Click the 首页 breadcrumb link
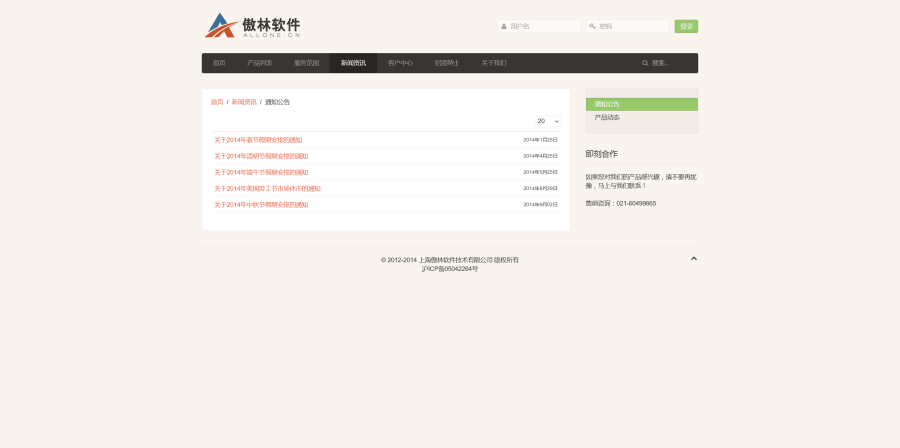 [217, 102]
